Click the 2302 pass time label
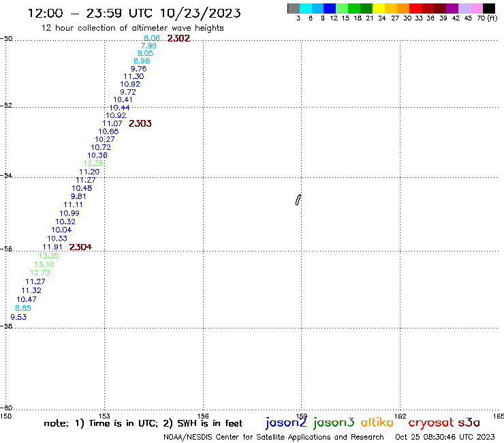 (x=178, y=38)
